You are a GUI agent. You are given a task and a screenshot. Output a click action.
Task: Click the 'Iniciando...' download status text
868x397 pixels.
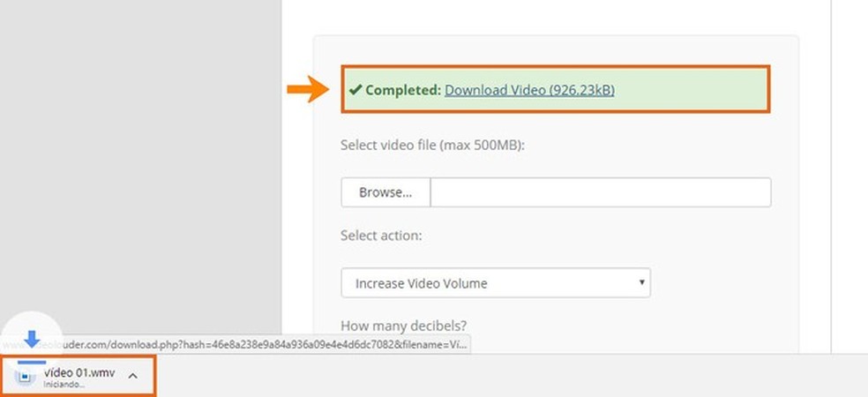pyautogui.click(x=64, y=385)
